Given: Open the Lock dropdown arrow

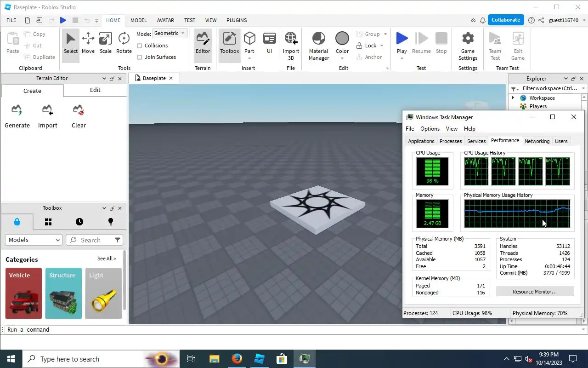Looking at the screenshot, I should pos(382,46).
